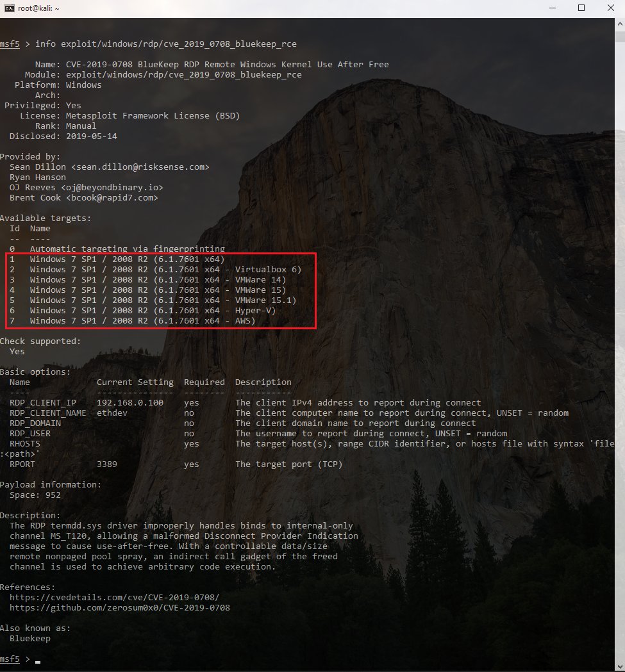Image resolution: width=625 pixels, height=672 pixels.
Task: Click the RDP_USER option name
Action: 30,434
